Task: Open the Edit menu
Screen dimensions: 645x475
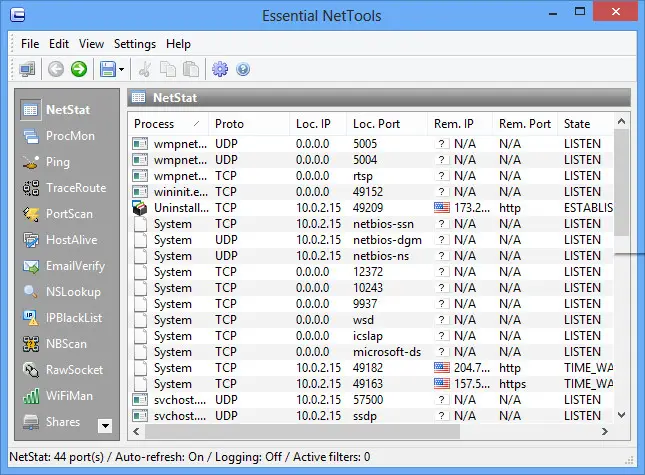Action: coord(59,44)
